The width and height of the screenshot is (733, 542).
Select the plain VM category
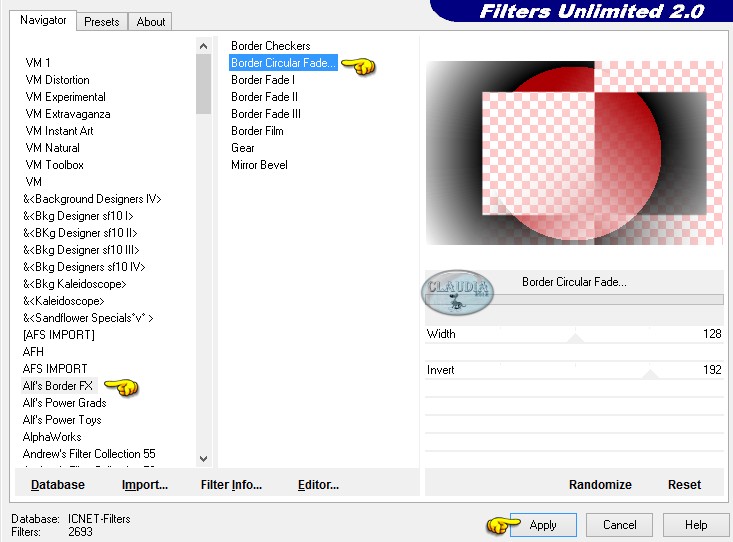tap(34, 181)
